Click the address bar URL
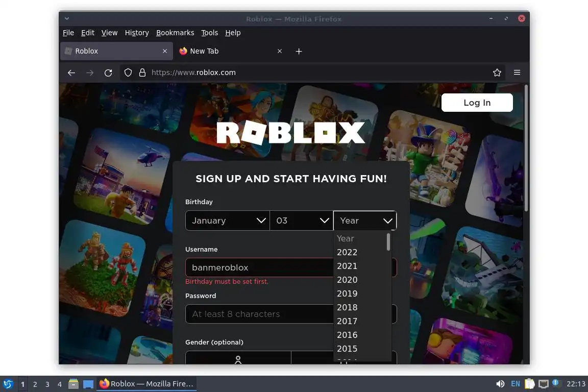 [x=193, y=72]
